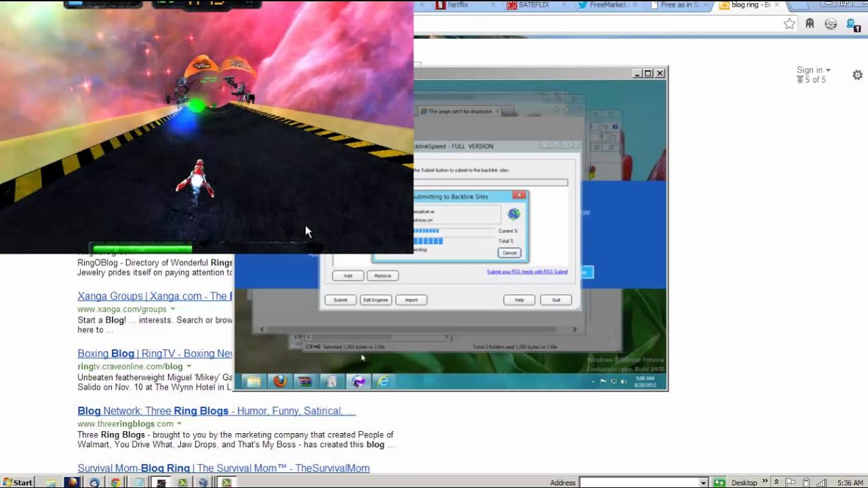Click the network icon in the VM tray
Screen dimensions: 868x488
tap(614, 382)
